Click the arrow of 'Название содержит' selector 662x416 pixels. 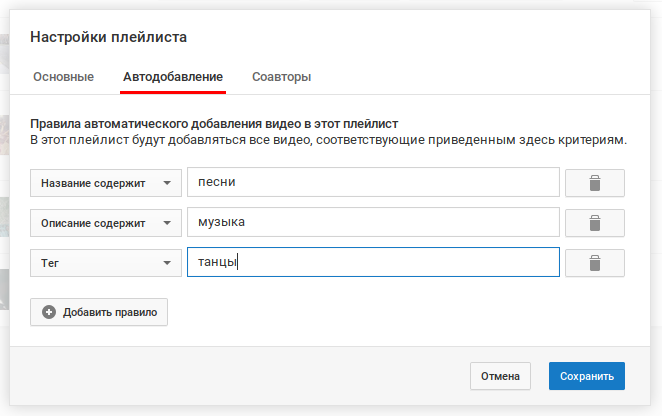point(167,183)
